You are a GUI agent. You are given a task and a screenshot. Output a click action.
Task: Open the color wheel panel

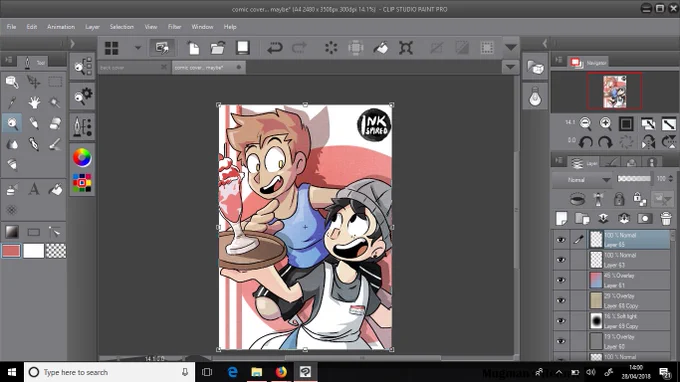point(82,158)
